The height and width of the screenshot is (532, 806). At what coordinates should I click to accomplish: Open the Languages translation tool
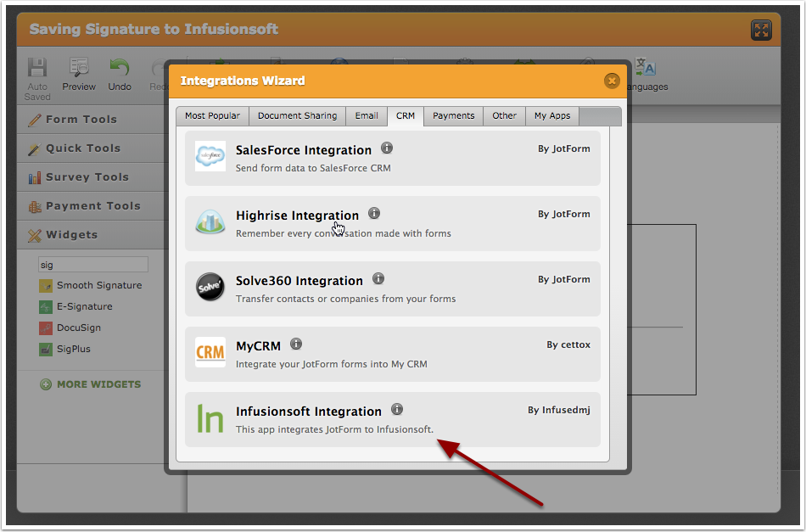pos(646,76)
